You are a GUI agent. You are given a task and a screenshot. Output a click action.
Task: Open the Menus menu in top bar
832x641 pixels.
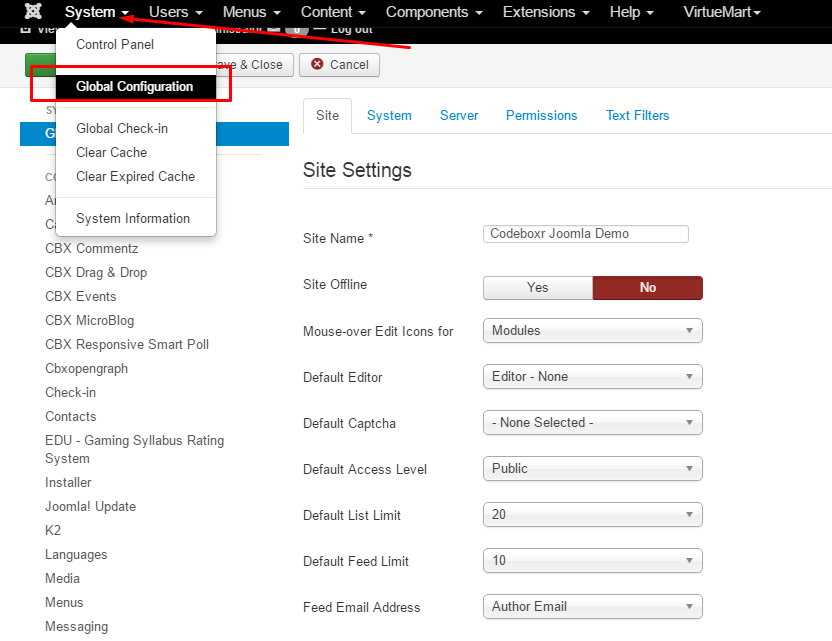coord(252,12)
